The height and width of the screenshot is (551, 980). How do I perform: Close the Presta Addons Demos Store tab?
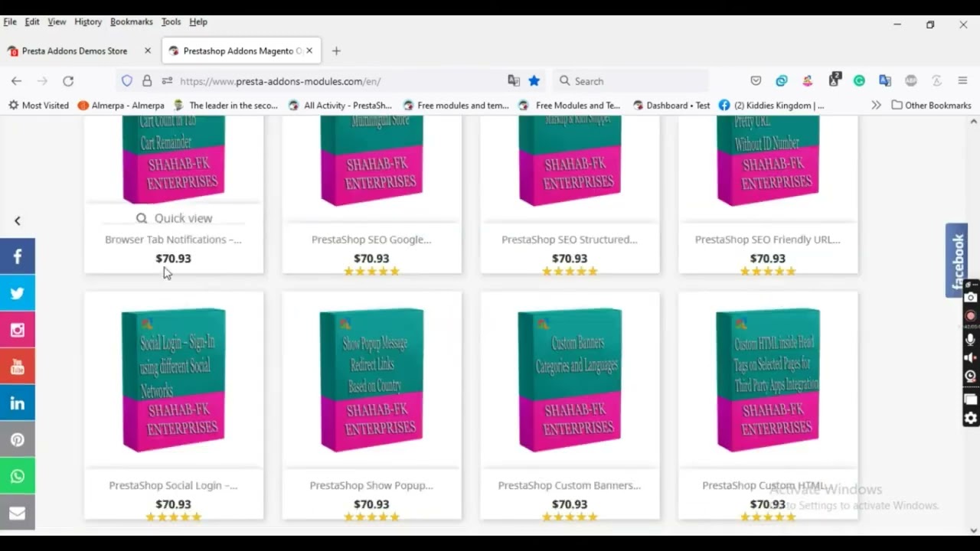point(148,51)
